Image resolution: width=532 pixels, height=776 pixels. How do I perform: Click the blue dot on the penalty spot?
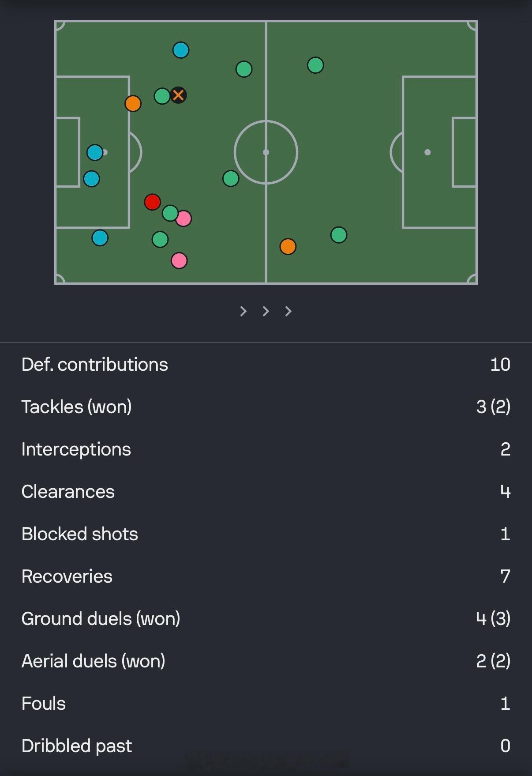coord(95,153)
